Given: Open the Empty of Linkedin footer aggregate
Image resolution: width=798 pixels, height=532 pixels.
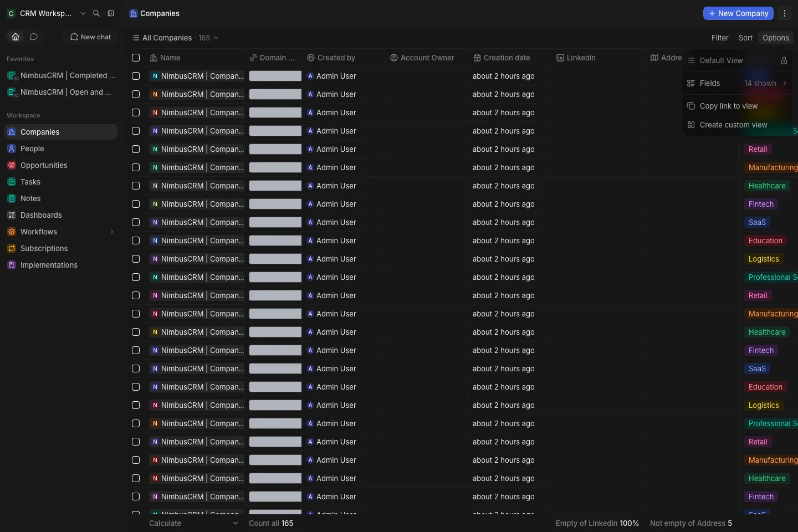Looking at the screenshot, I should tap(597, 523).
